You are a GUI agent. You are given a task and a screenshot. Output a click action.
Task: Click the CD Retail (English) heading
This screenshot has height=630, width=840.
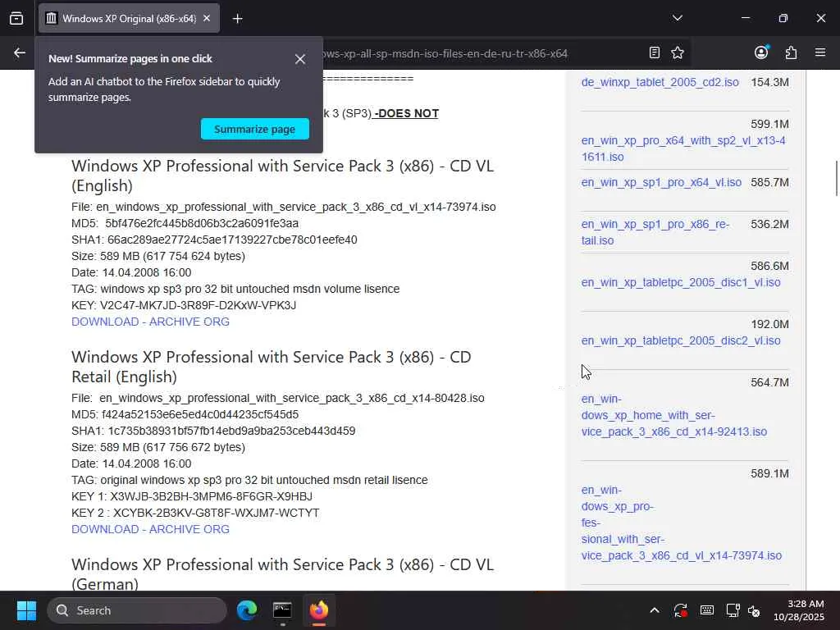pyautogui.click(x=271, y=367)
